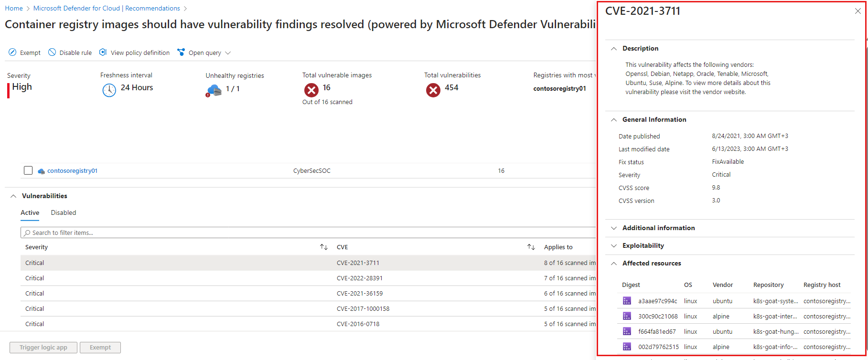Sort by CVE column arrows
The height and width of the screenshot is (360, 868).
(x=531, y=247)
